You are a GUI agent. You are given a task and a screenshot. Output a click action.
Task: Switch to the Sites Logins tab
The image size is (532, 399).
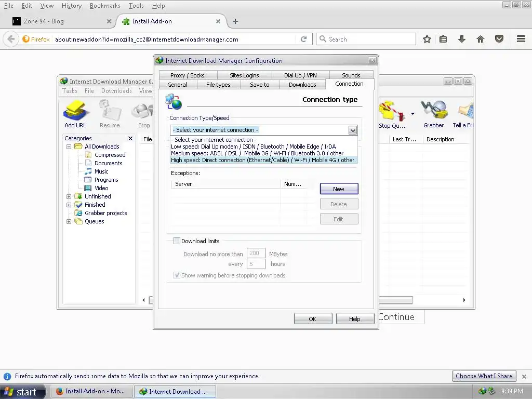click(x=244, y=75)
